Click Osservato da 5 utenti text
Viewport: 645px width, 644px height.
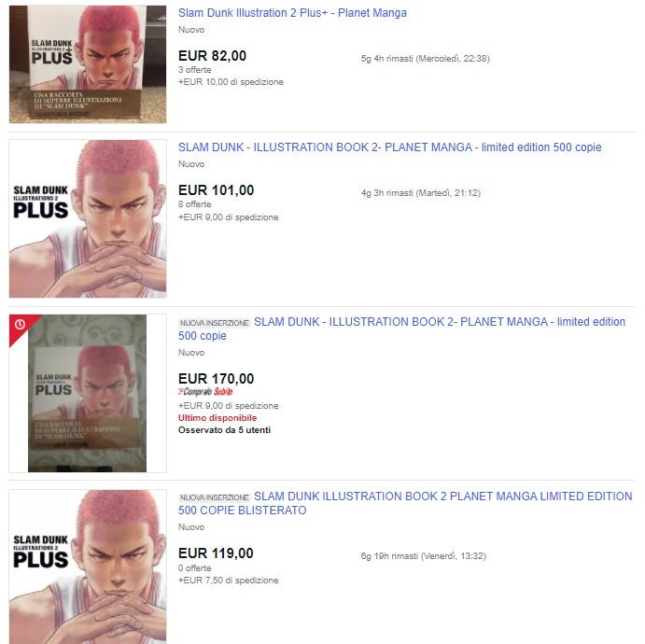[x=224, y=429]
